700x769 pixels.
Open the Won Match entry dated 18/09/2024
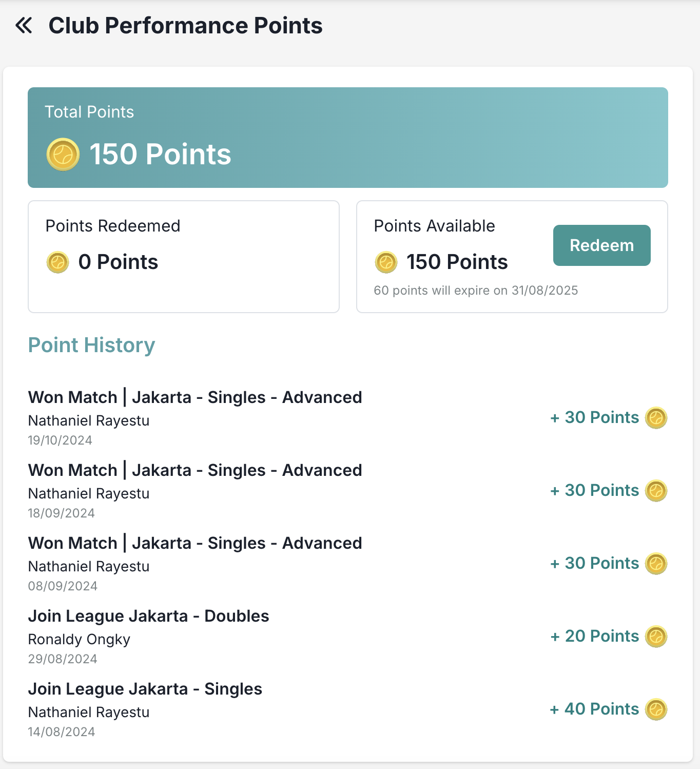[195, 471]
